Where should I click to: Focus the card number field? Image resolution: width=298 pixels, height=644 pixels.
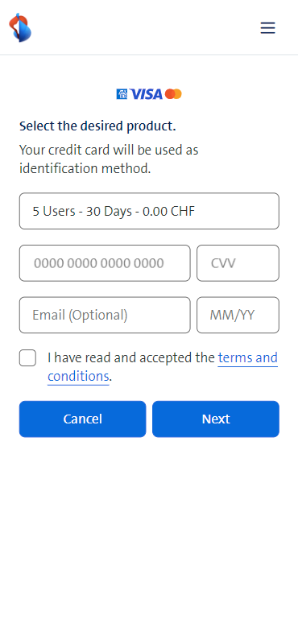coord(105,263)
